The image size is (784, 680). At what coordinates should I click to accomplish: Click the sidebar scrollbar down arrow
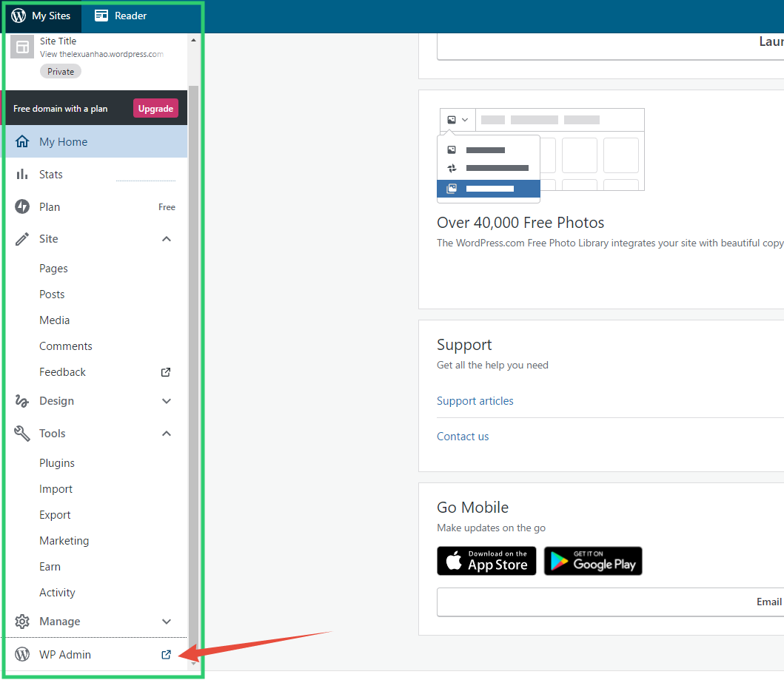click(x=193, y=664)
